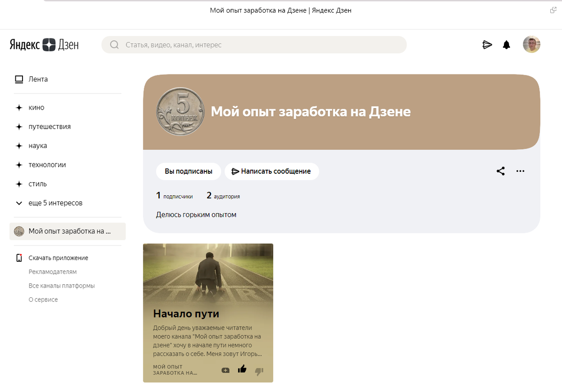Open messages via paper plane icon in header
The width and height of the screenshot is (562, 392).
point(487,45)
